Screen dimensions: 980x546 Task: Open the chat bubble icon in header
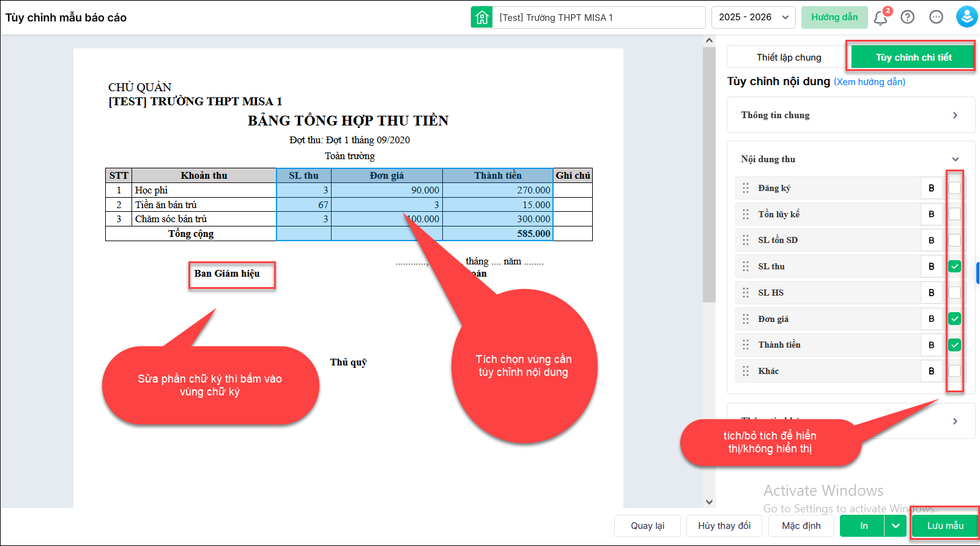pyautogui.click(x=936, y=17)
